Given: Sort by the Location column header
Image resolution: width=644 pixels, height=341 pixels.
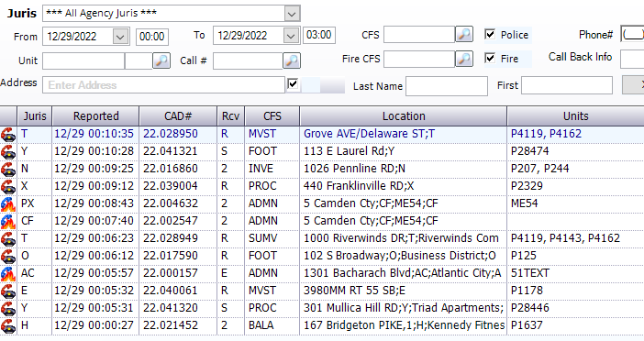Looking at the screenshot, I should [x=404, y=116].
